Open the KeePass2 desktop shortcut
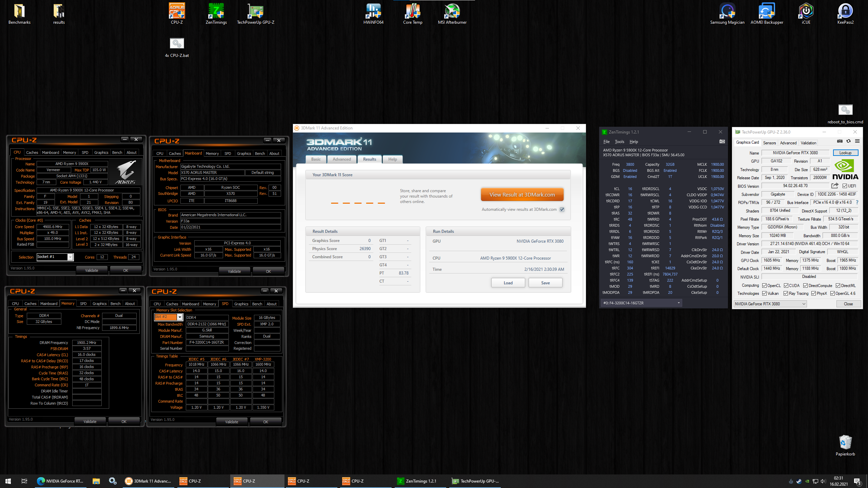 click(x=845, y=14)
